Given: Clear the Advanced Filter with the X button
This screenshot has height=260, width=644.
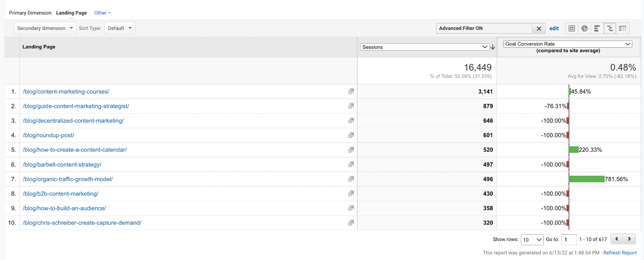Looking at the screenshot, I should (539, 28).
